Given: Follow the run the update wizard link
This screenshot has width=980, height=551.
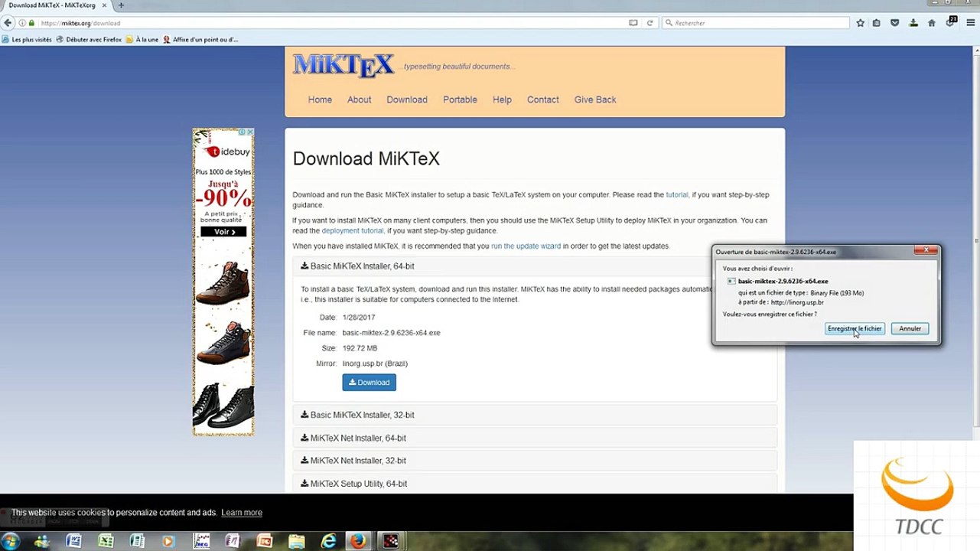Looking at the screenshot, I should tap(526, 246).
